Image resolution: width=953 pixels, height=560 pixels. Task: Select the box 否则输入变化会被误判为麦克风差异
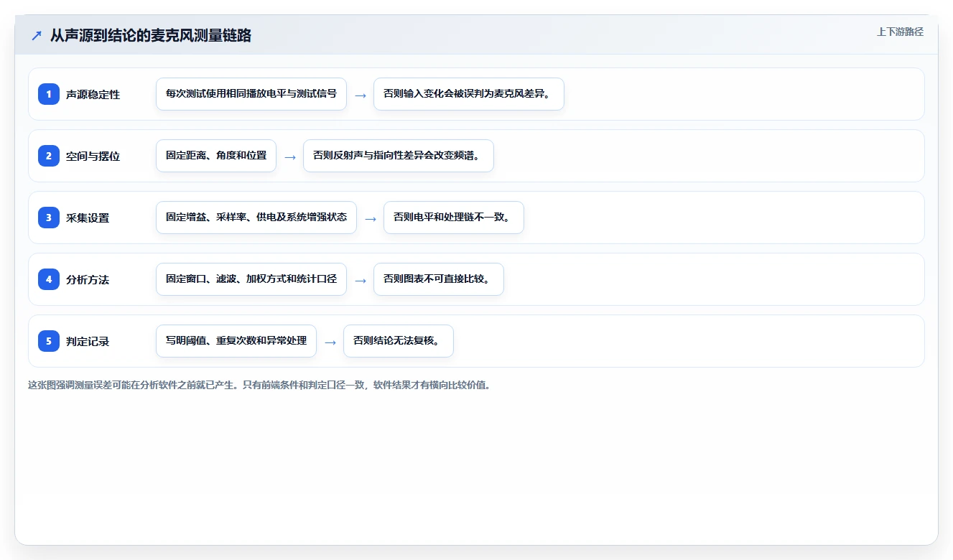469,94
